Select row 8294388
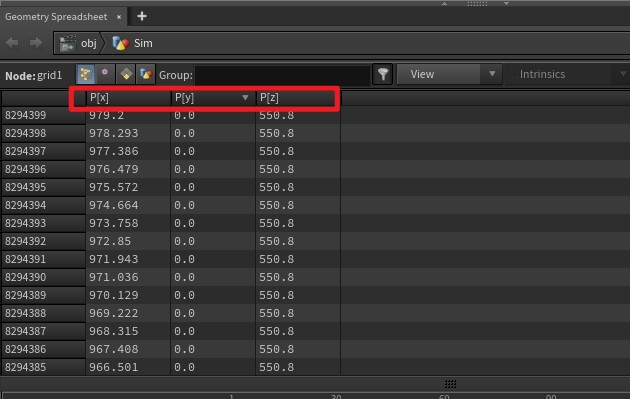The image size is (630, 399). 43,313
